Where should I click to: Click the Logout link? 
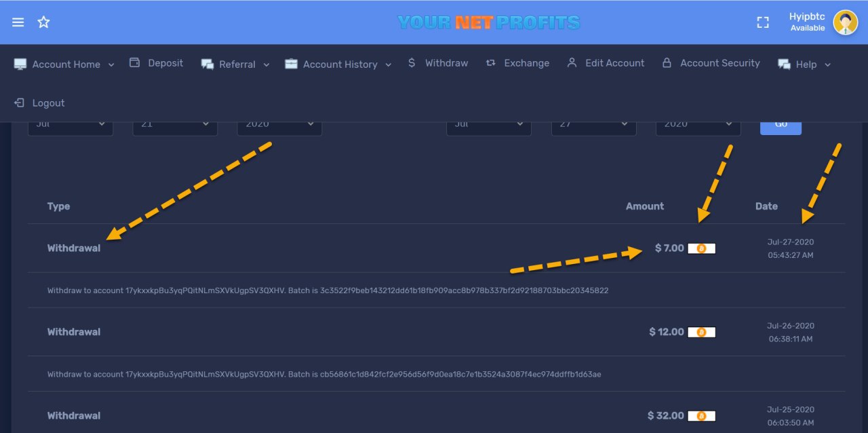[49, 103]
